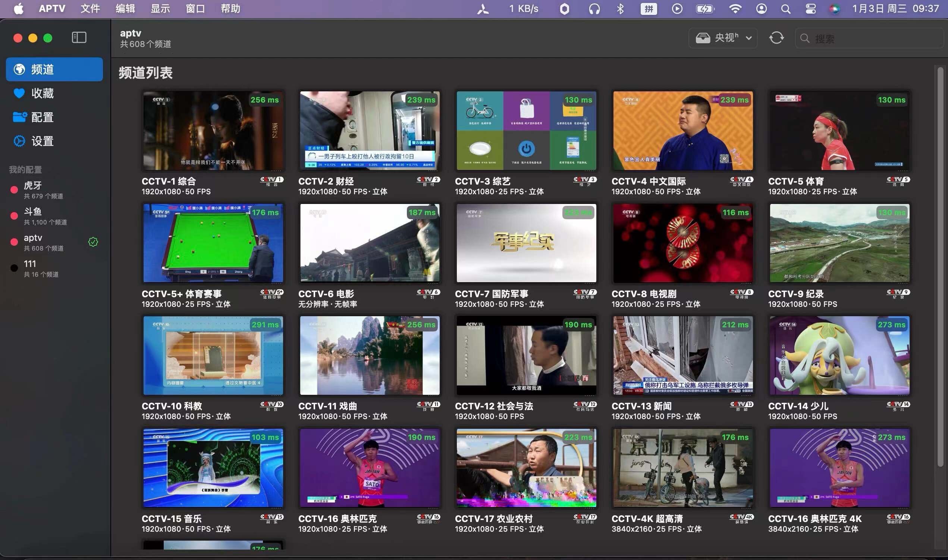Open the CCTV-3 综艺 thumbnail
The image size is (948, 560).
point(527,130)
